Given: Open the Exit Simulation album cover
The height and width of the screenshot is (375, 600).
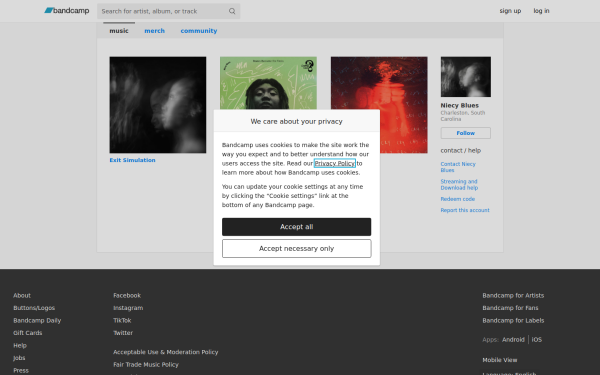Looking at the screenshot, I should 158,105.
